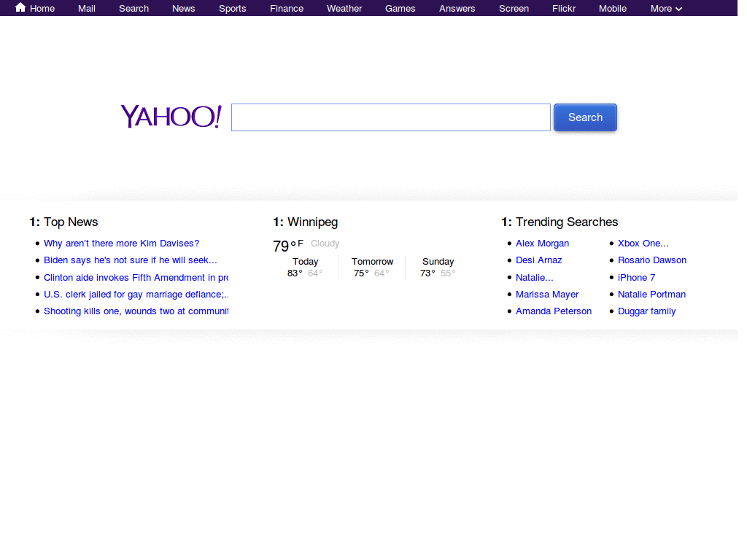Open Marissa Mayer trending search
Image resolution: width=747 pixels, height=560 pixels.
(547, 295)
